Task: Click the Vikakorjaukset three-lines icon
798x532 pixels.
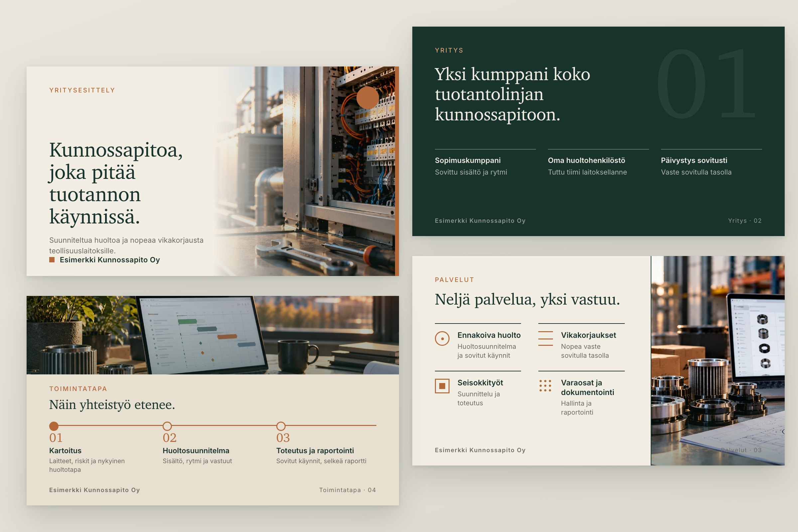Action: [x=546, y=338]
